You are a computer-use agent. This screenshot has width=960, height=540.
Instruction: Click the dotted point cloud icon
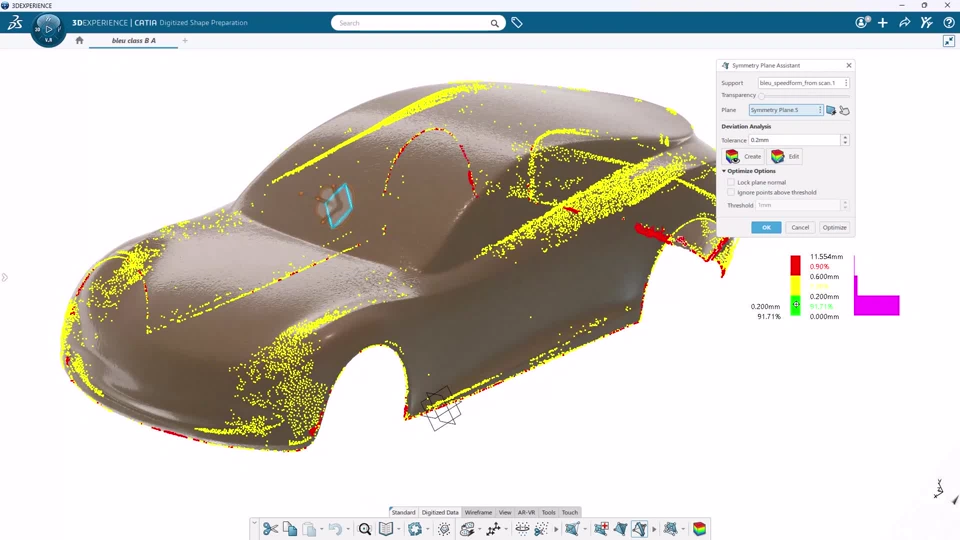444,529
